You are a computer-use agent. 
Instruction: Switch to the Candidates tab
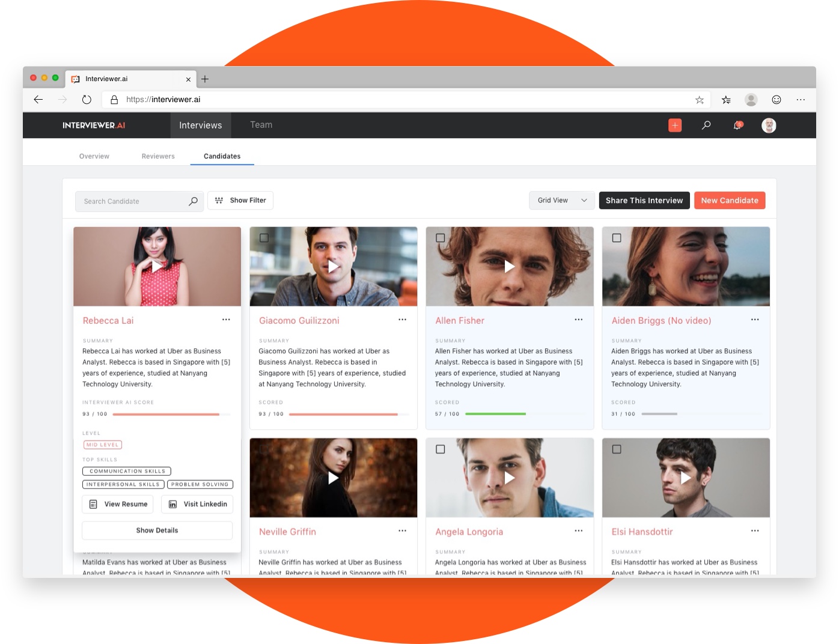tap(222, 156)
